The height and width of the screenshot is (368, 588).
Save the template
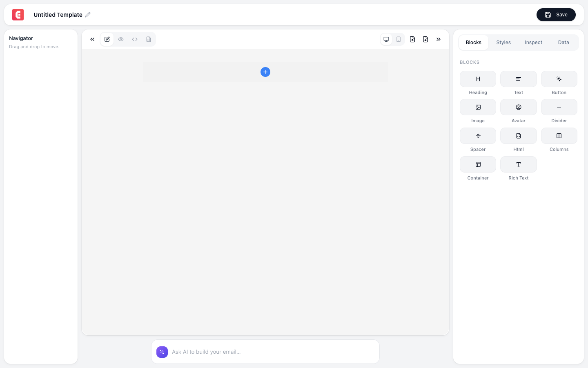pyautogui.click(x=556, y=15)
